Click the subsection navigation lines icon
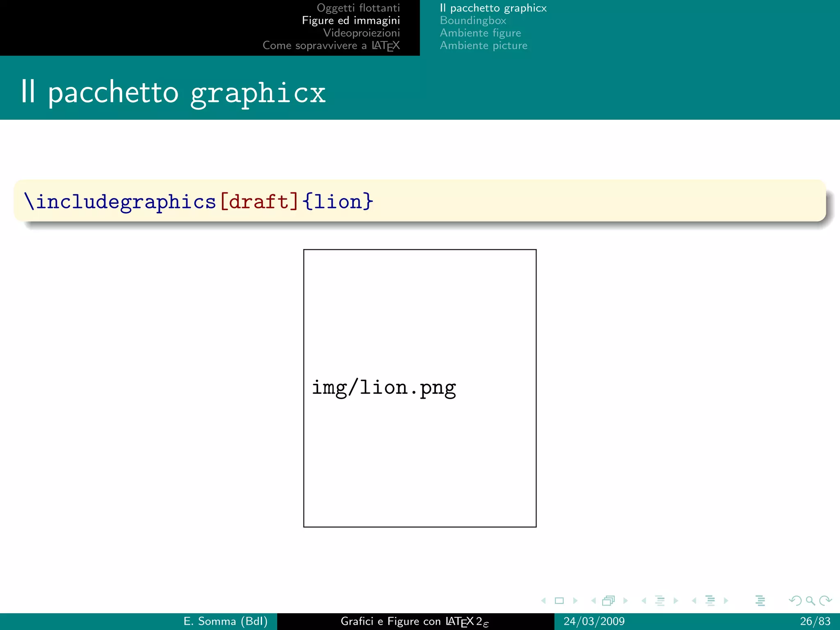Image resolution: width=840 pixels, height=630 pixels. (660, 600)
